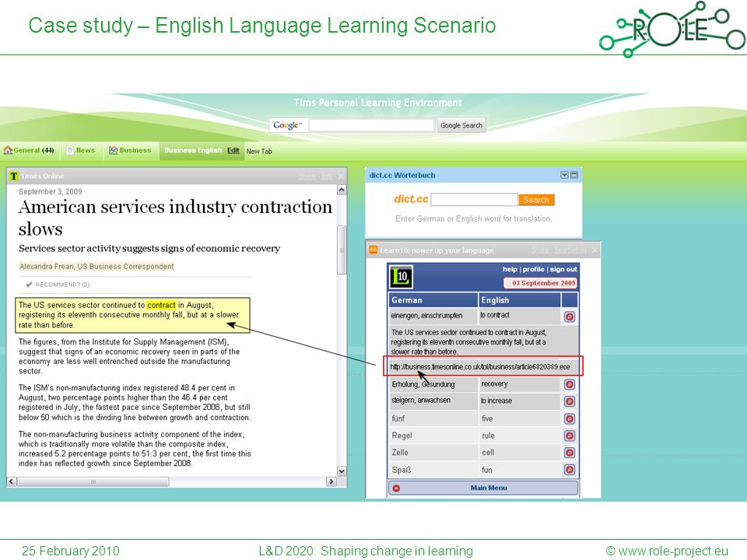The image size is (747, 560).
Task: Switch to the Business tab
Action: [130, 150]
